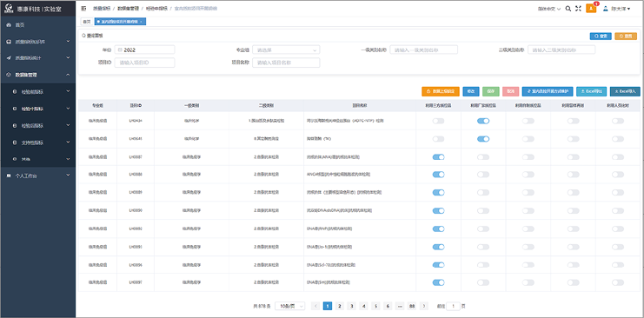Go to pagination page 2

[x=340, y=306]
